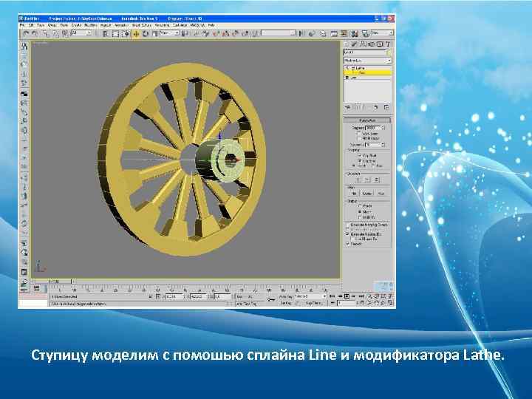This screenshot has height=399, width=532.
Task: Open the Motion panel tab
Action: [371, 44]
